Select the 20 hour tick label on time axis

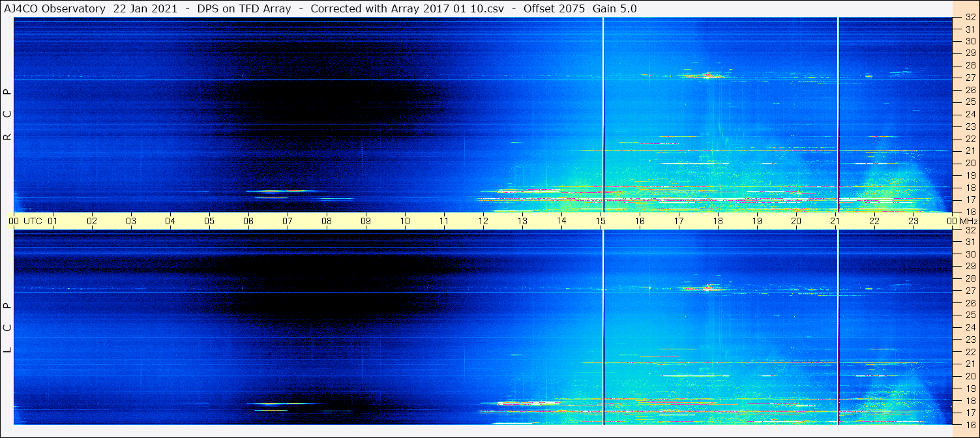[x=796, y=221]
